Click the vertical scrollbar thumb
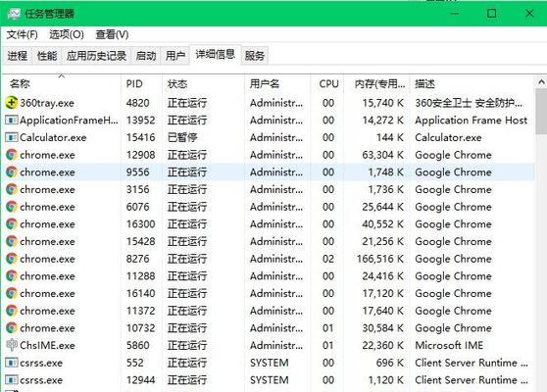Image resolution: width=547 pixels, height=392 pixels. (541, 112)
